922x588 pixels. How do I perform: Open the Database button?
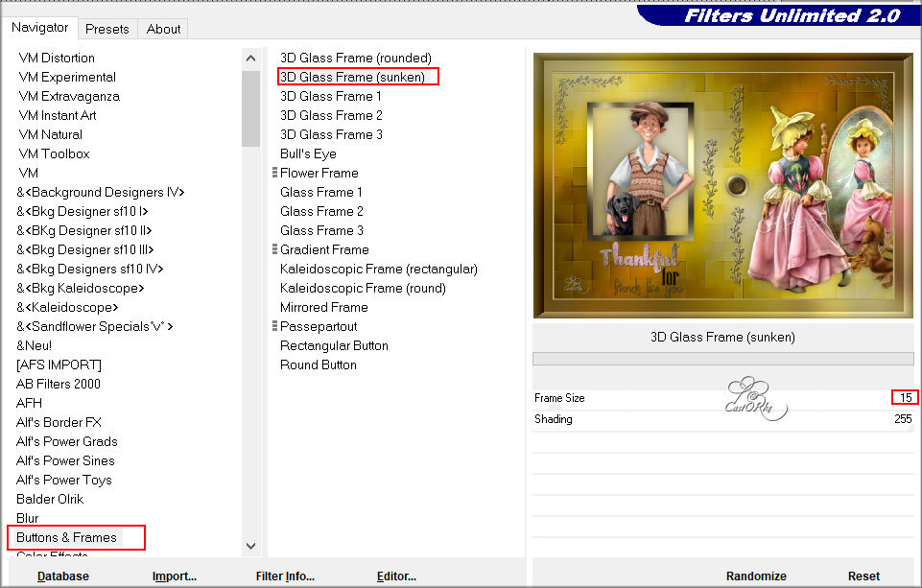click(63, 576)
